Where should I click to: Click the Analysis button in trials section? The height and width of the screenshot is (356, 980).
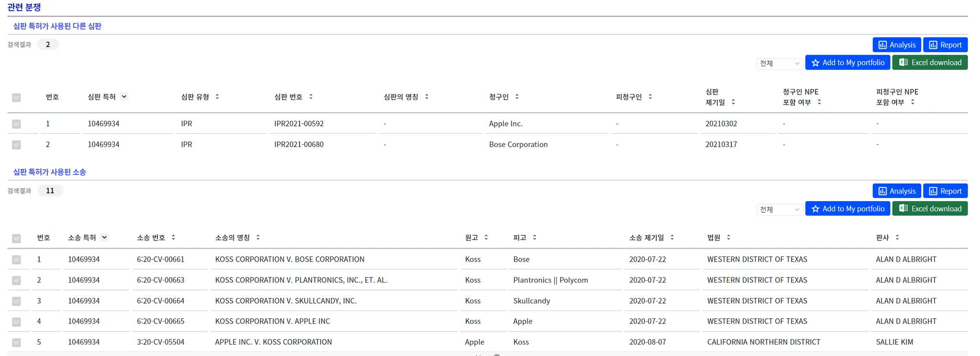[897, 45]
